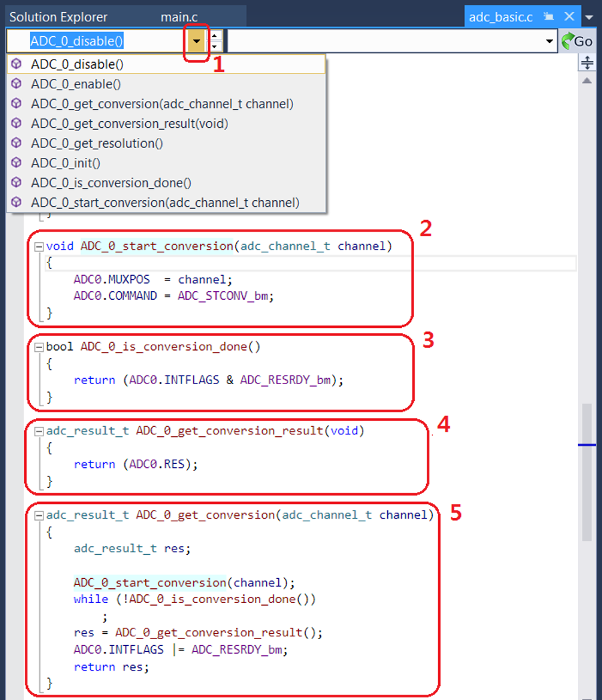
Task: Click the highlighted ADC_0_start_conversion(channel) call
Action: click(x=184, y=583)
